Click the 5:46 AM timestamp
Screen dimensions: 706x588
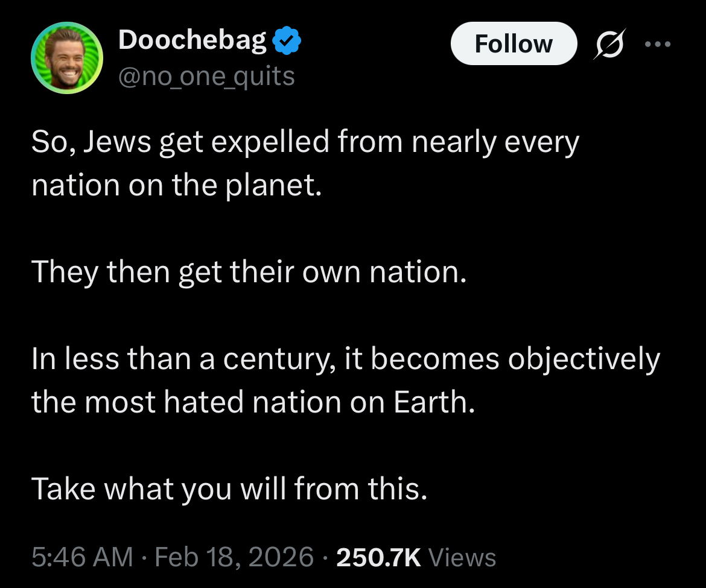81,557
